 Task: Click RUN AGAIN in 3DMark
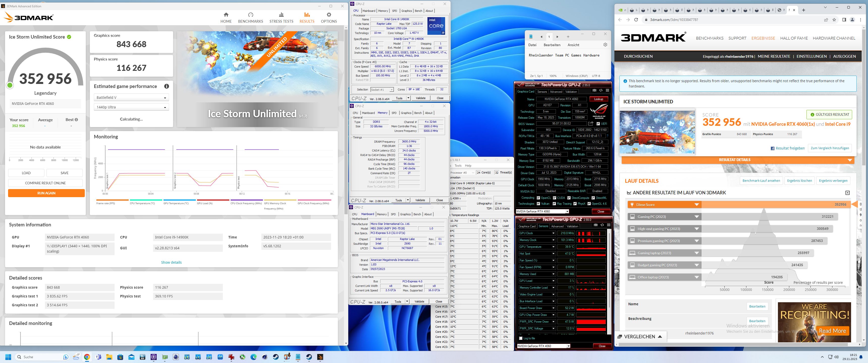click(x=46, y=193)
